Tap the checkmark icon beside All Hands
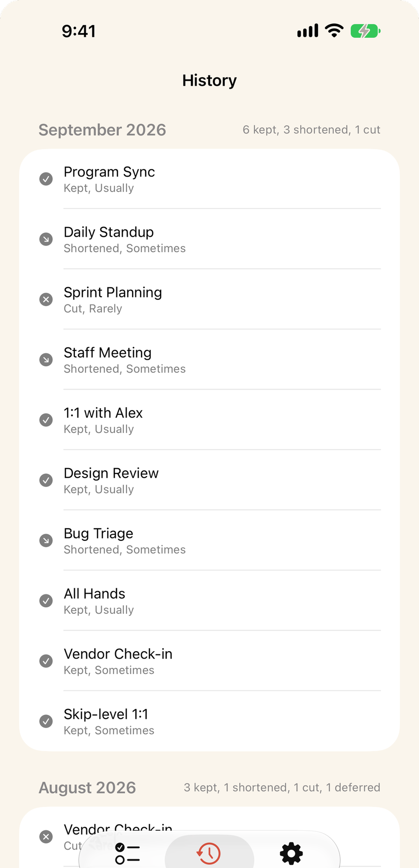Viewport: 419px width, 868px height. (x=46, y=601)
